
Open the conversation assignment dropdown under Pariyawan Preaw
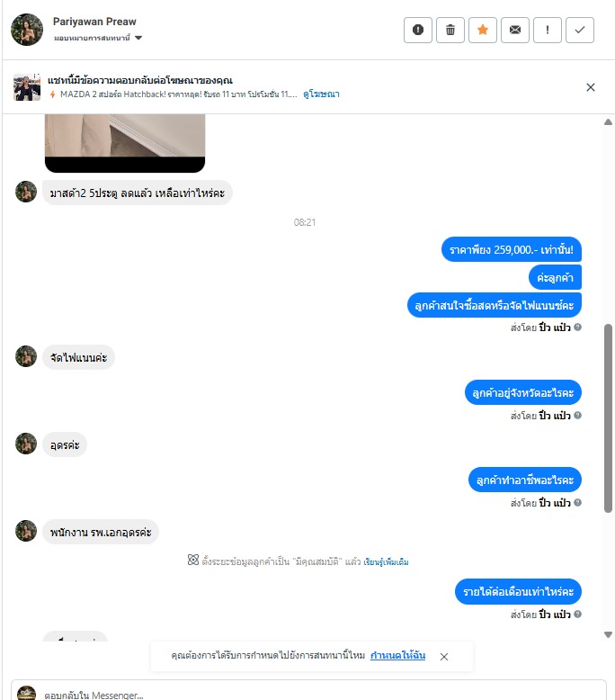[x=98, y=38]
